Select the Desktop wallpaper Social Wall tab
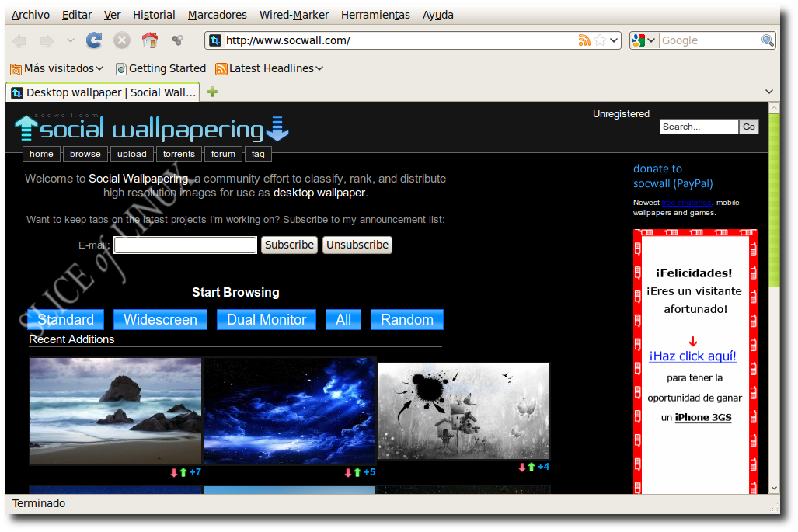Screen dimensions: 798x532 pos(101,92)
